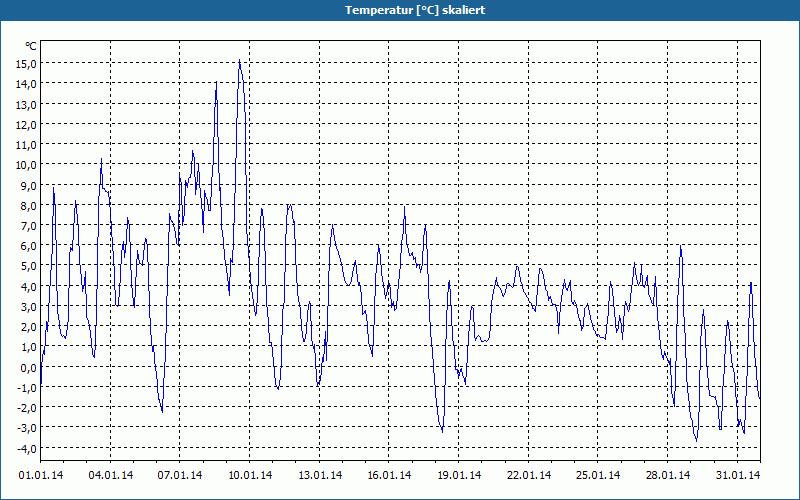Click the 14 °C peak before 10.01.14
The height and width of the screenshot is (500, 800).
[x=216, y=82]
